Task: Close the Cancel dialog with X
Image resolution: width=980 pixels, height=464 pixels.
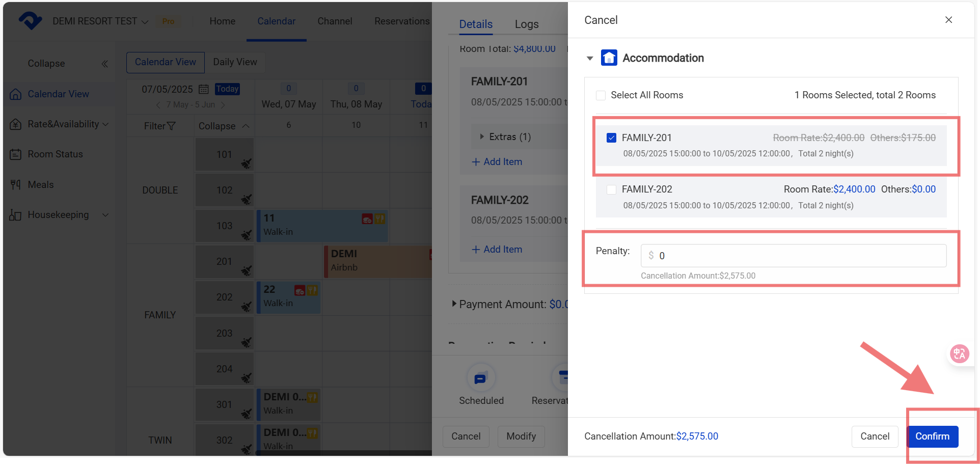Action: (948, 20)
